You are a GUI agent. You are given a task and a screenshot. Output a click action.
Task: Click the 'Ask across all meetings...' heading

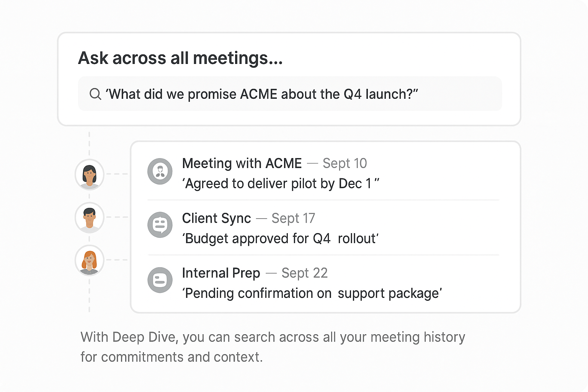[180, 58]
